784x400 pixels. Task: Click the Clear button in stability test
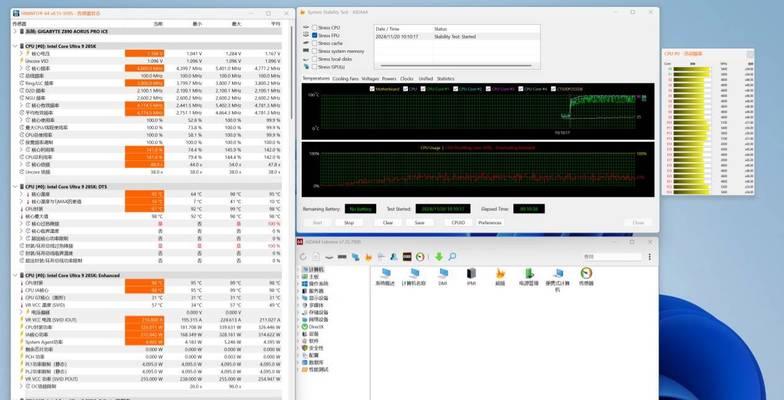pos(388,222)
